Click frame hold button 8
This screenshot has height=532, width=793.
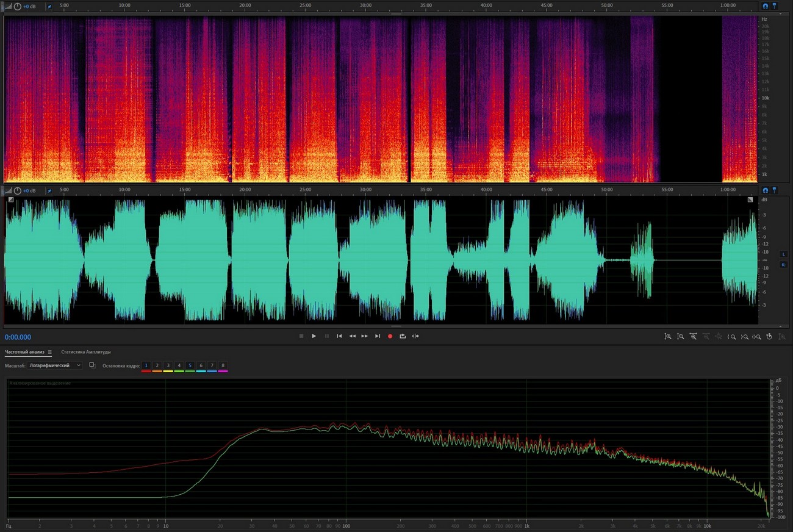223,365
